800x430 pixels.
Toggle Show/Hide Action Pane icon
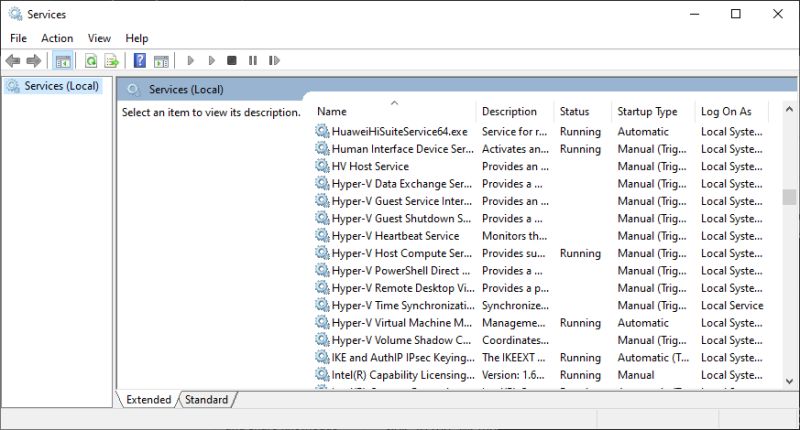point(161,61)
